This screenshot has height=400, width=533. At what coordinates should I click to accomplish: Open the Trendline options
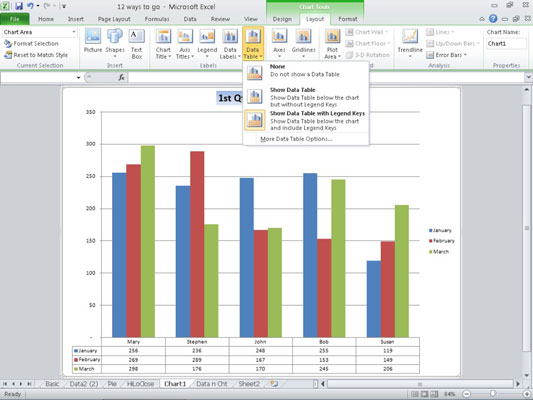[x=410, y=44]
